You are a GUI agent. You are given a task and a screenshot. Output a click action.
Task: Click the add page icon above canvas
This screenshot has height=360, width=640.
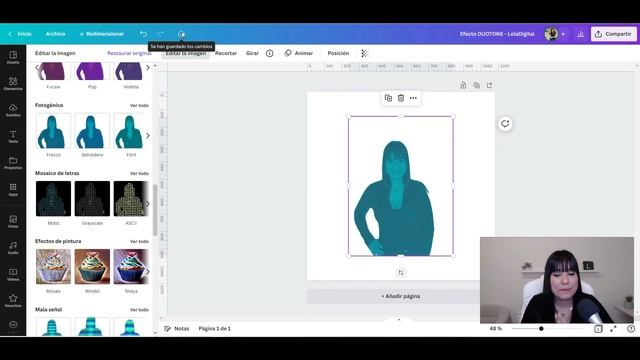coord(489,85)
